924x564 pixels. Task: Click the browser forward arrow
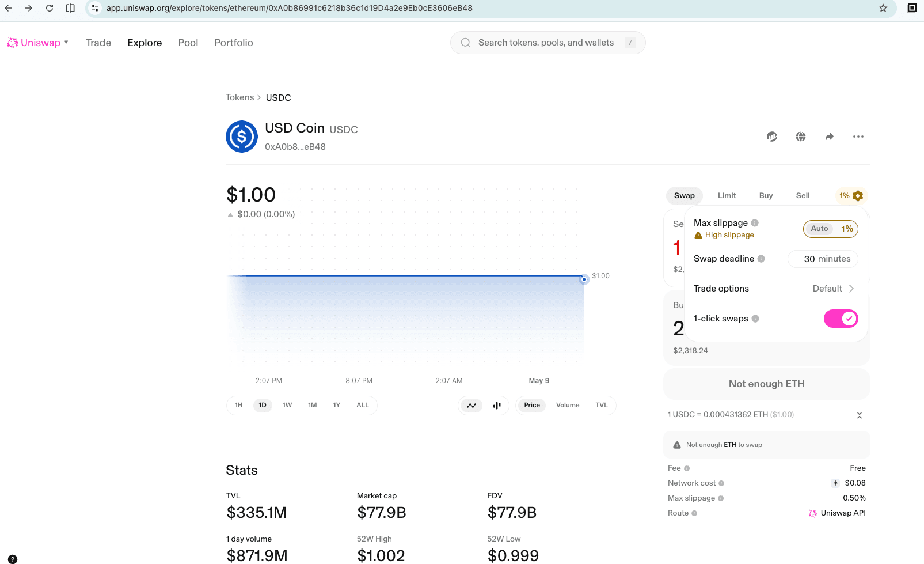point(29,8)
